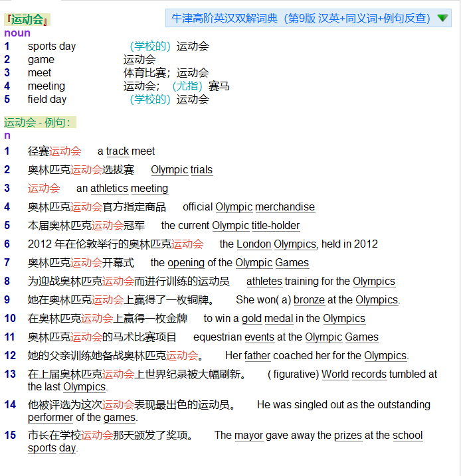Click the 'meet' translation entry

click(x=39, y=73)
